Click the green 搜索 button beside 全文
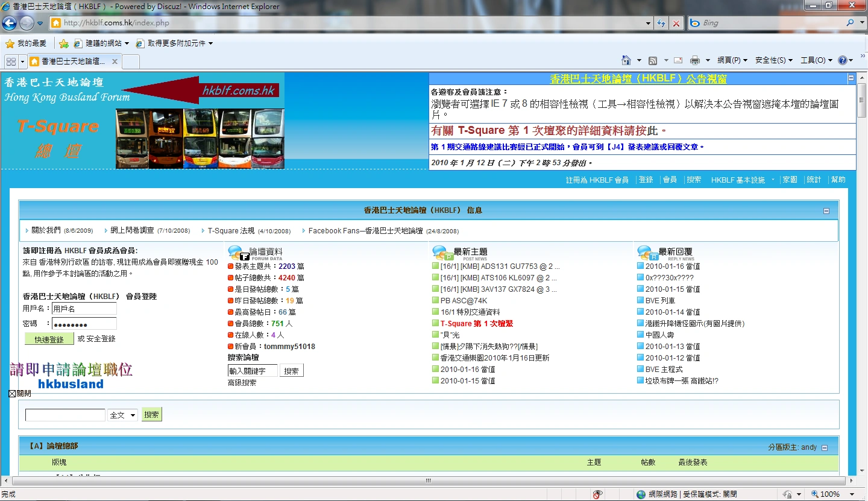This screenshot has width=868, height=501. click(152, 415)
